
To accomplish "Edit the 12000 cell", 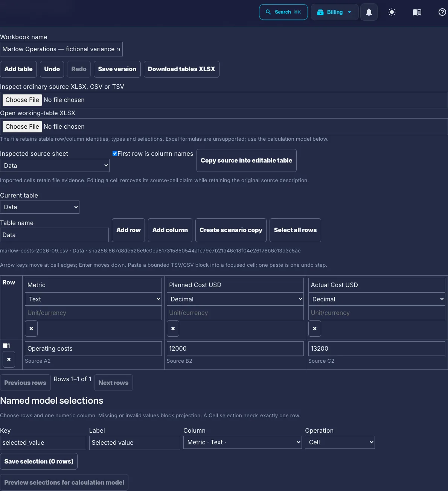I will [235, 348].
